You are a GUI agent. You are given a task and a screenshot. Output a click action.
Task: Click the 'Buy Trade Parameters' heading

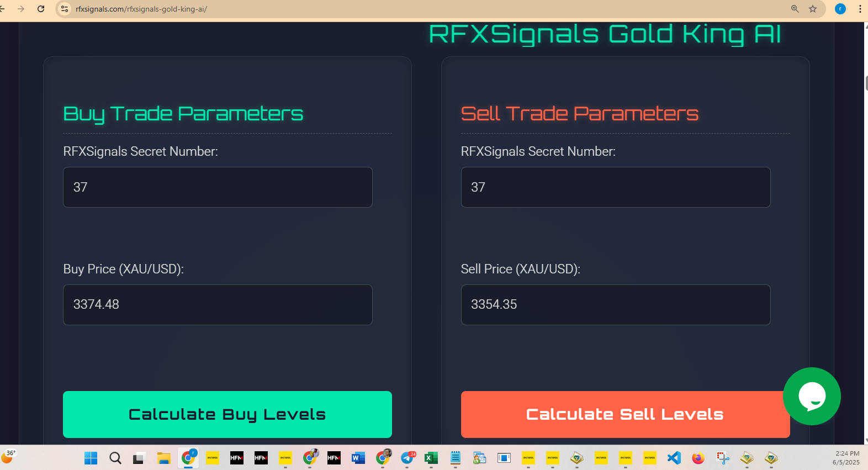click(183, 114)
